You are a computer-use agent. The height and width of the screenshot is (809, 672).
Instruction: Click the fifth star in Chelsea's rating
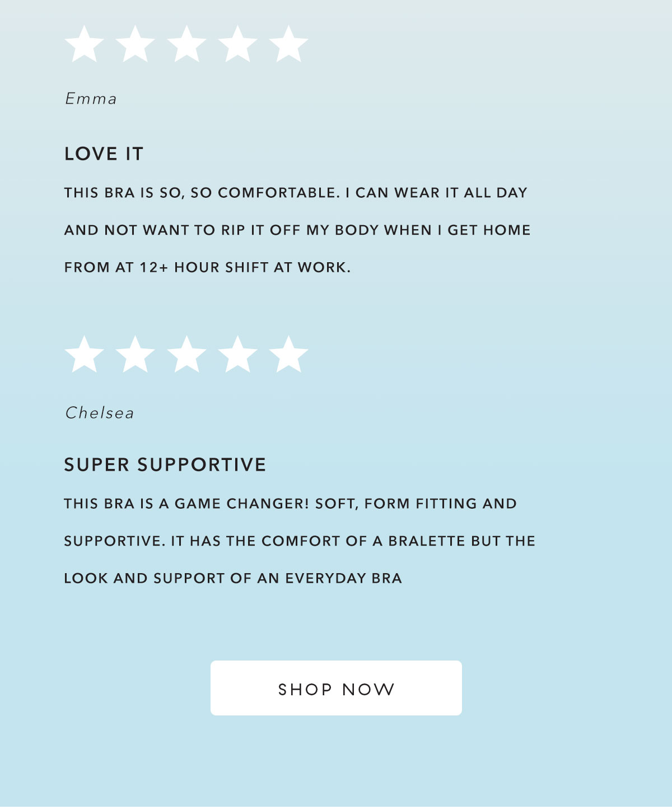tap(288, 355)
